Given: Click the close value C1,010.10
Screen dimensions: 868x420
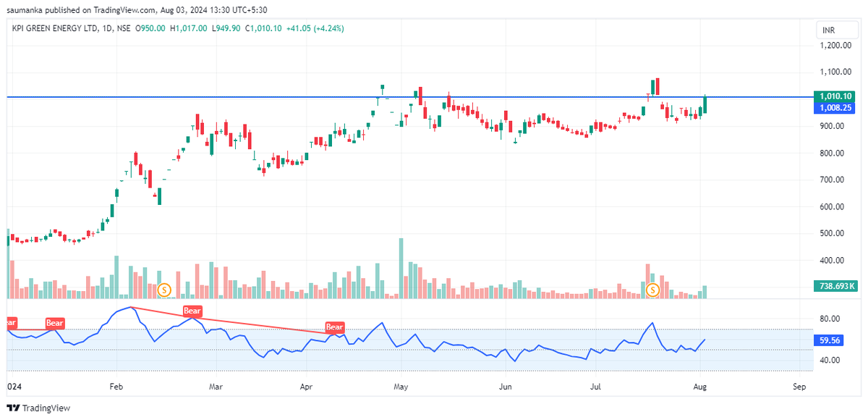Looking at the screenshot, I should [264, 28].
